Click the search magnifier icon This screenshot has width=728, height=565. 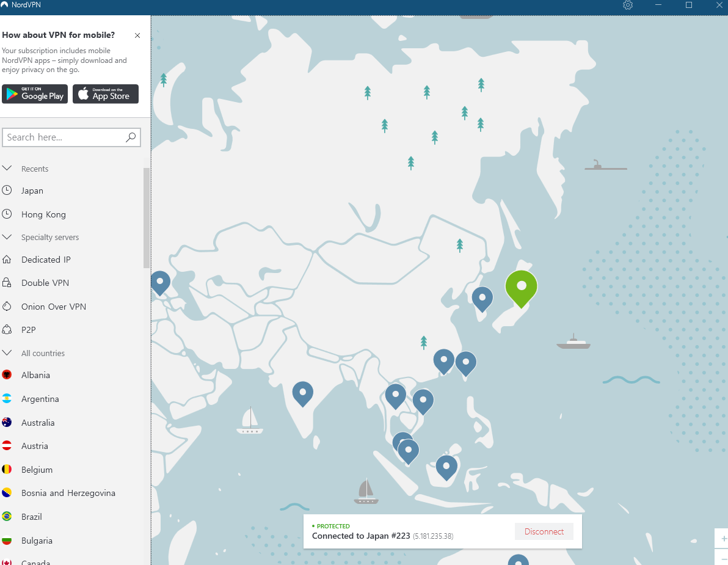coord(131,137)
